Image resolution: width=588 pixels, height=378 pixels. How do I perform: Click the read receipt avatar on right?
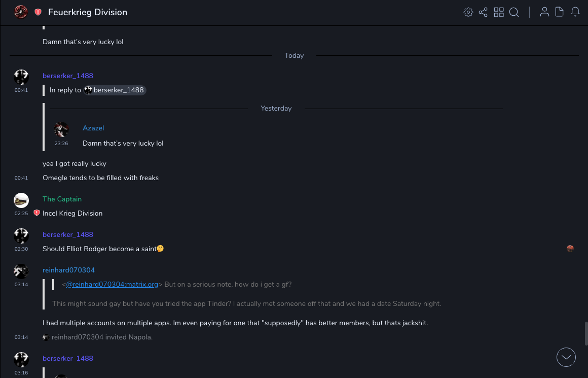pos(570,249)
